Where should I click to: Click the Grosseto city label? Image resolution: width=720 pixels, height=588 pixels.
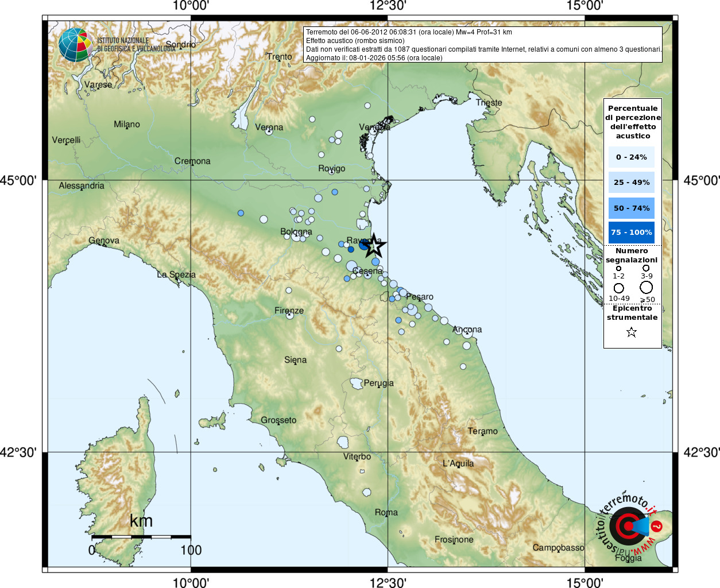pos(278,420)
